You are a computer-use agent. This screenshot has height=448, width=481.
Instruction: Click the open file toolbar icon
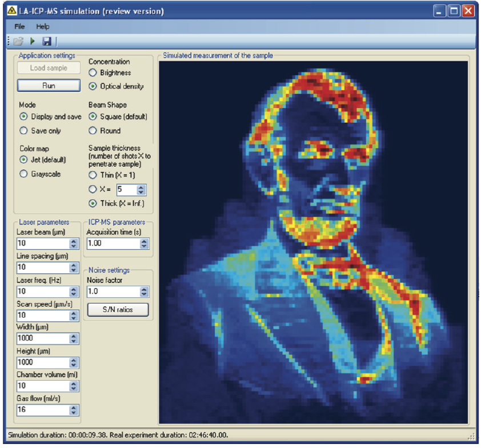point(18,41)
